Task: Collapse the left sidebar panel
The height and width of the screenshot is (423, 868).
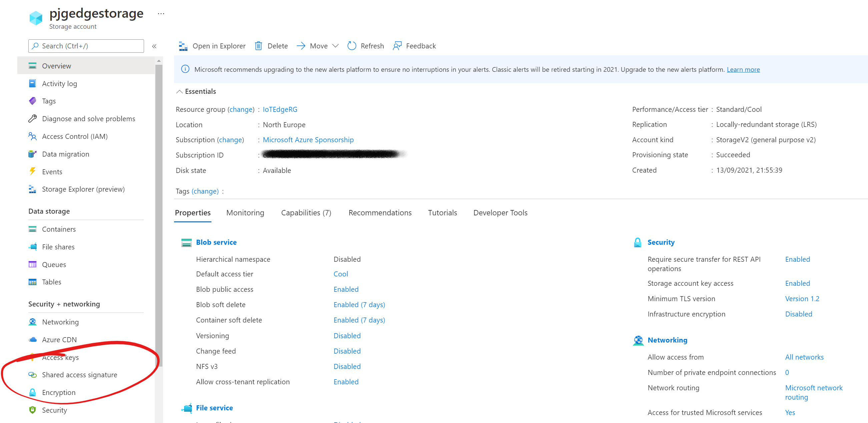Action: 154,46
